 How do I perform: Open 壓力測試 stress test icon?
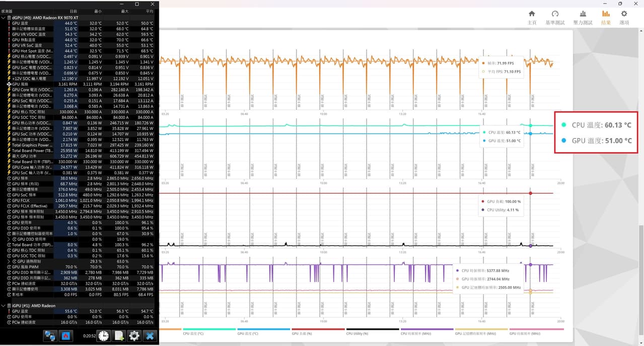583,18
